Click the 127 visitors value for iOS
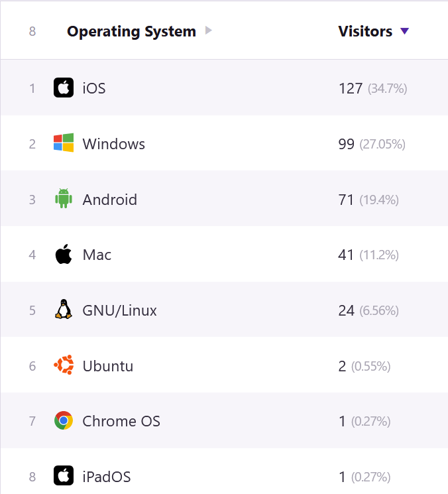This screenshot has height=494, width=448. click(351, 89)
